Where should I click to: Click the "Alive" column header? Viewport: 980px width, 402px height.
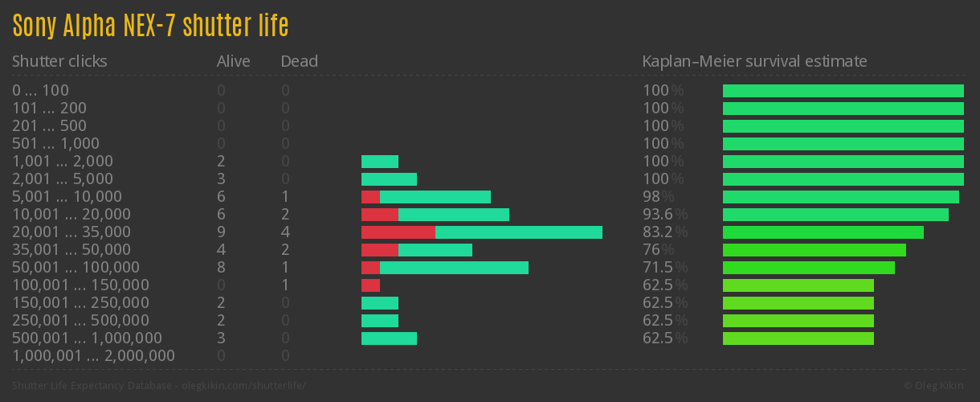(233, 61)
